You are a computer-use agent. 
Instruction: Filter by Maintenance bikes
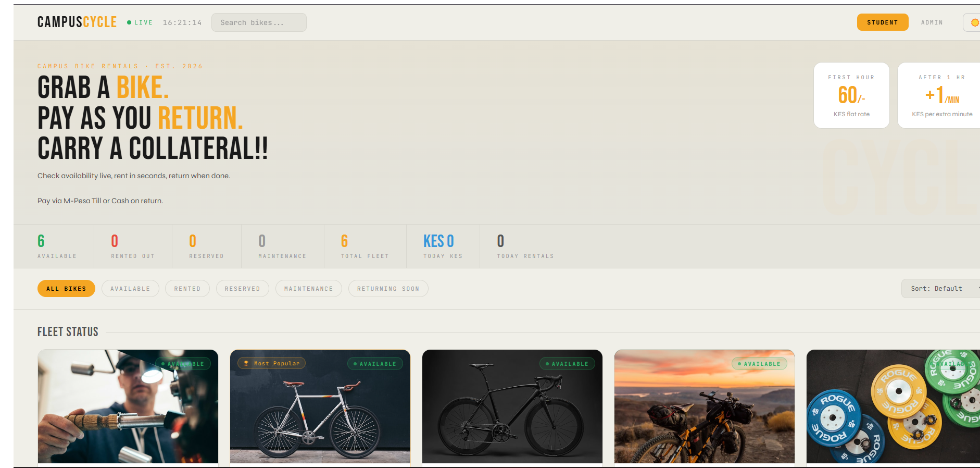click(309, 289)
